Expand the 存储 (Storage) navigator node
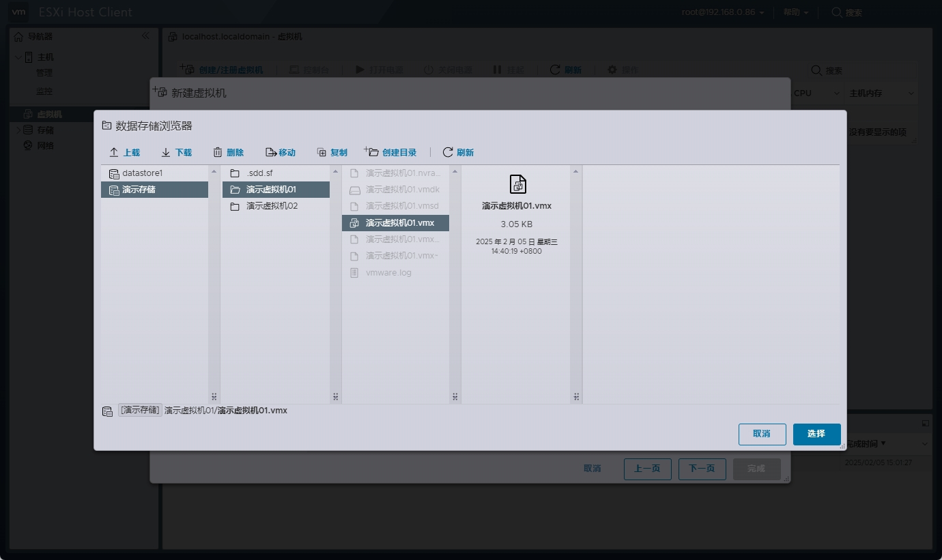The height and width of the screenshot is (560, 942). click(18, 130)
